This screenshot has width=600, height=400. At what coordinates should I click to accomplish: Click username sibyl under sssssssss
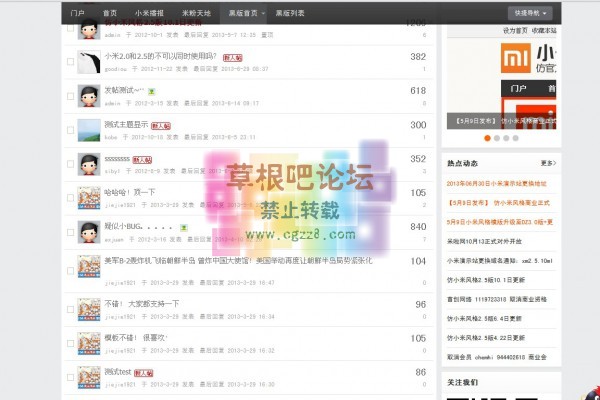[112, 171]
